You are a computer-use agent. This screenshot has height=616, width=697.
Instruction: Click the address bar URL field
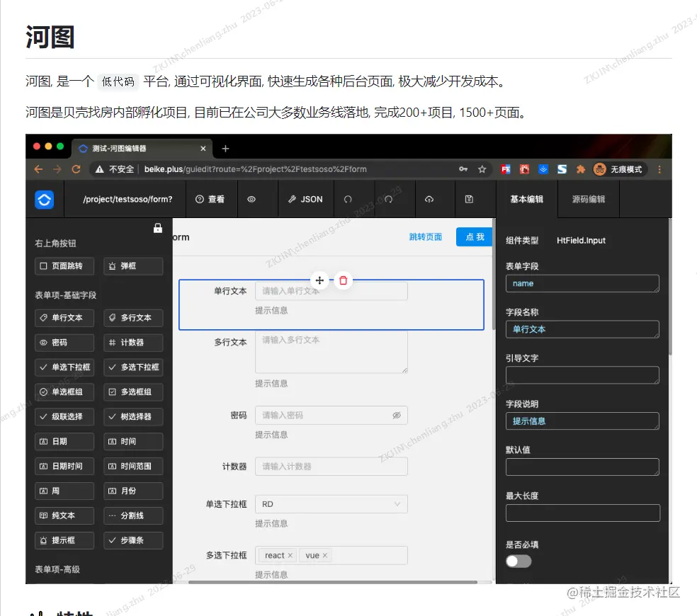pyautogui.click(x=289, y=169)
